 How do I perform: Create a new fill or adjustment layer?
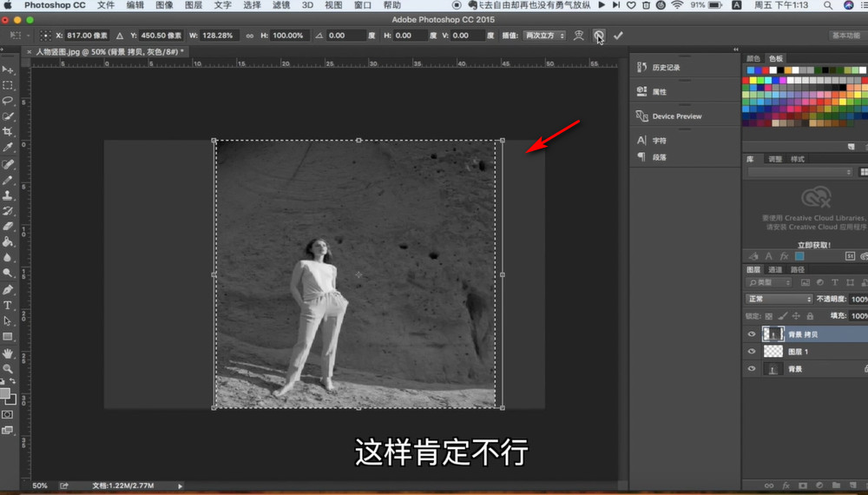[819, 485]
